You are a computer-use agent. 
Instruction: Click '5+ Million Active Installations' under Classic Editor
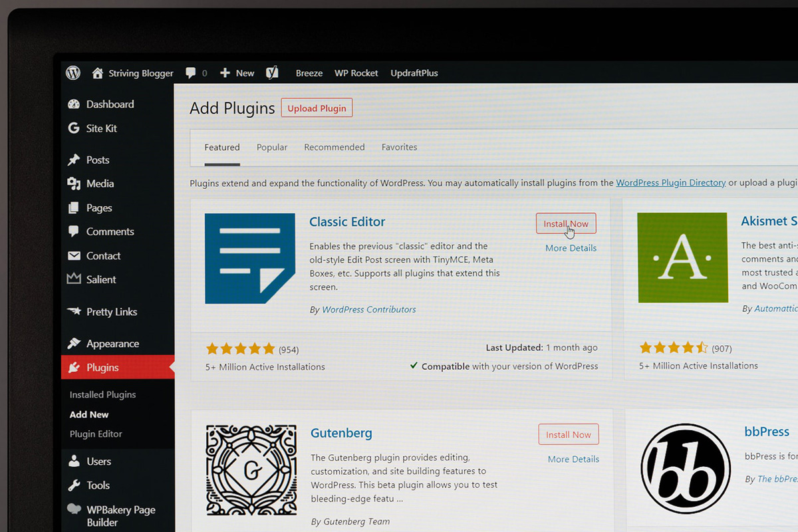(265, 367)
